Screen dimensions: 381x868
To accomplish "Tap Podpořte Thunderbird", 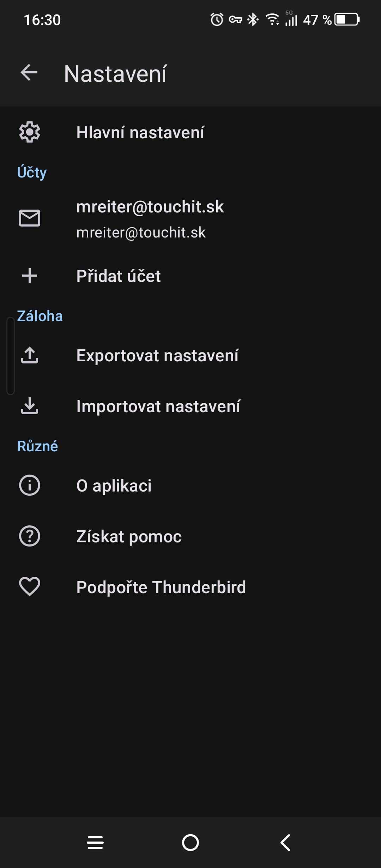I will 161,587.
